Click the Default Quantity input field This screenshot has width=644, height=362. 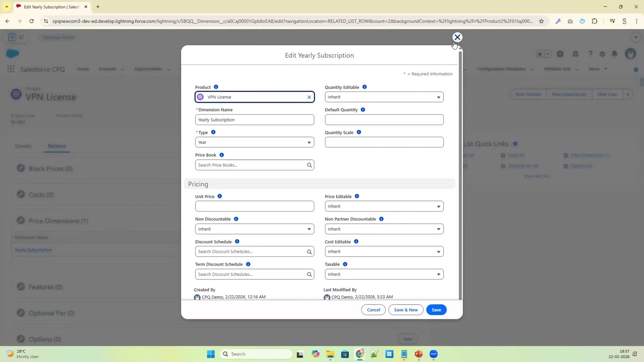point(384,120)
